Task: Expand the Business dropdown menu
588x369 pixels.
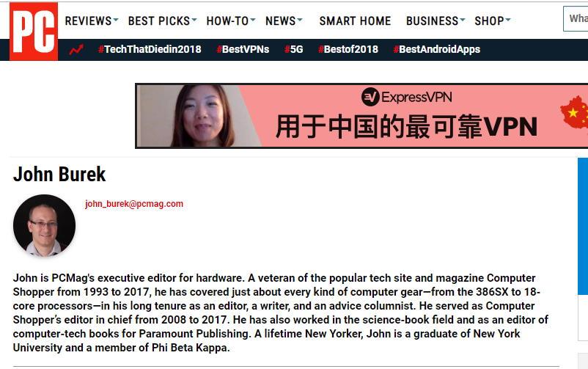Action: tap(436, 21)
